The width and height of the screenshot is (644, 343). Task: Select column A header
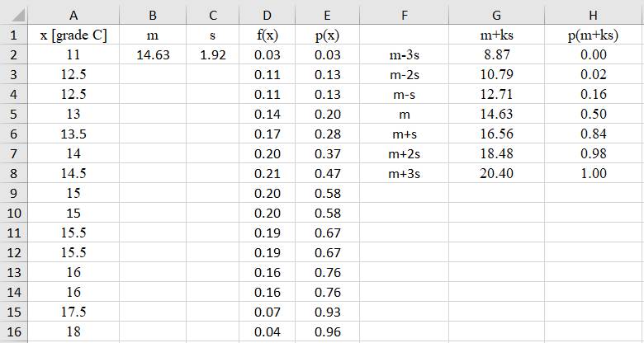tap(73, 15)
